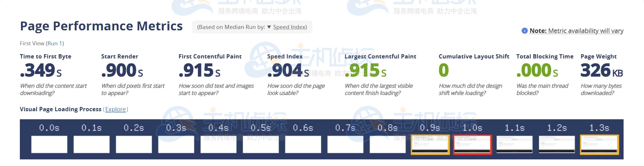The image size is (644, 166).
Task: Click the Start Render .900s value
Action: pyautogui.click(x=122, y=71)
